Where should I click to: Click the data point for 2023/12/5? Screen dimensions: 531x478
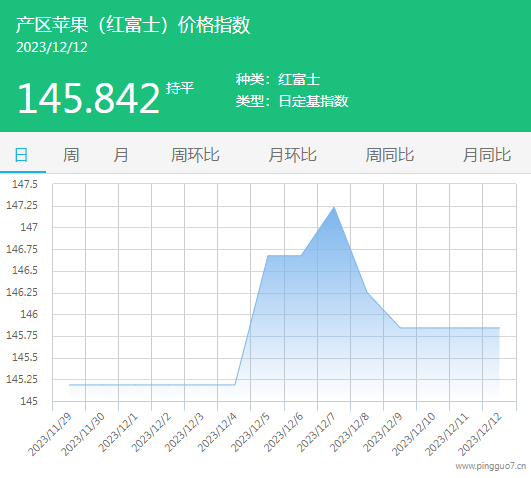[268, 255]
